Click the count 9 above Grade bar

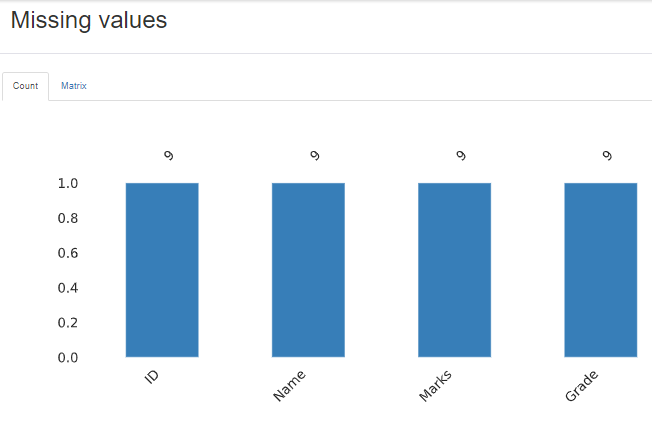coord(607,155)
